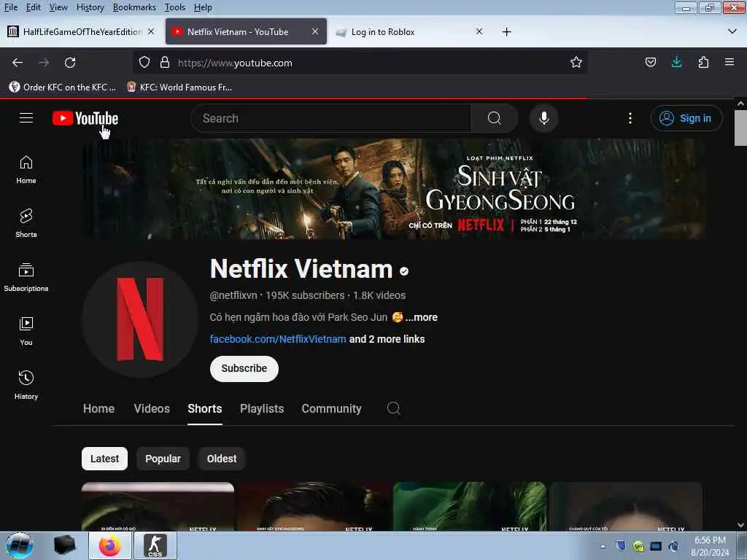This screenshot has height=560, width=747.
Task: Start voice search with microphone icon
Action: (543, 118)
